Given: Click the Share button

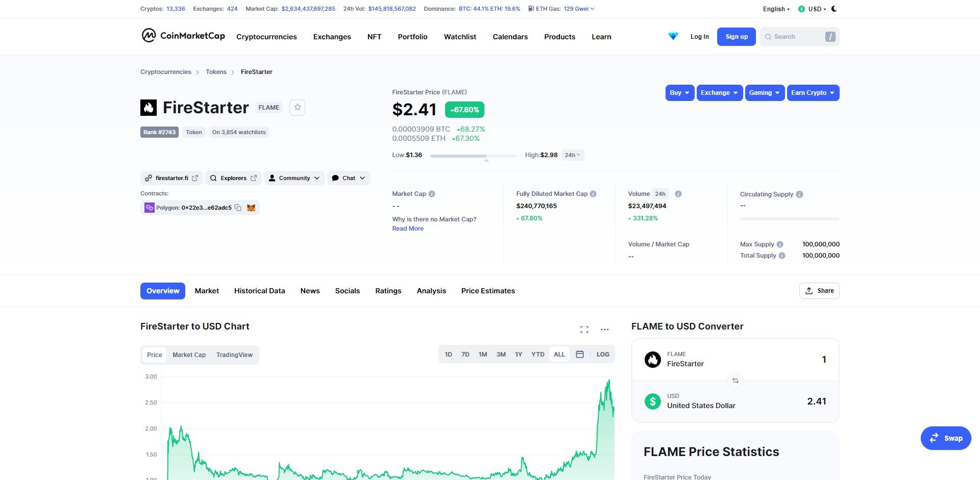Looking at the screenshot, I should click(819, 291).
